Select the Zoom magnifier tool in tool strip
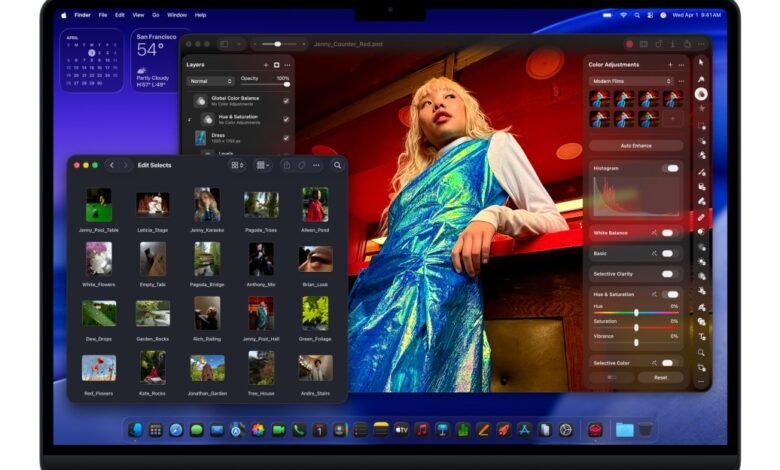The height and width of the screenshot is (470, 780). 701,353
